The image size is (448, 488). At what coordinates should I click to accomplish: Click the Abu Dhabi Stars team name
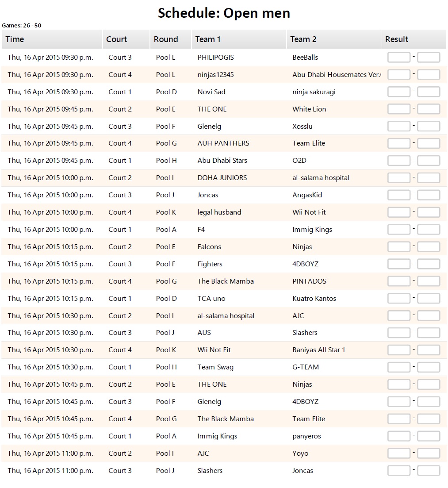pos(222,161)
